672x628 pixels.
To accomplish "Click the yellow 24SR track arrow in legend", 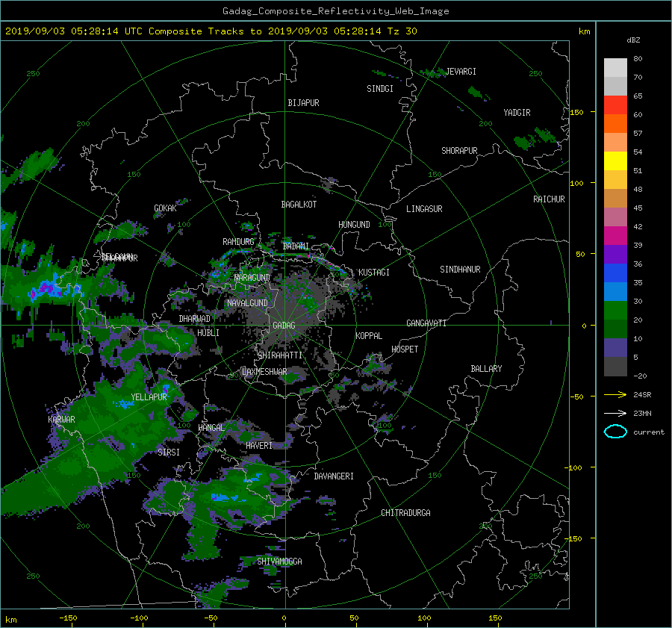I will (x=615, y=394).
